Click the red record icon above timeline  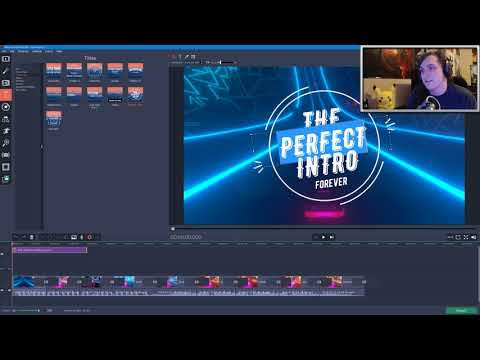89,237
